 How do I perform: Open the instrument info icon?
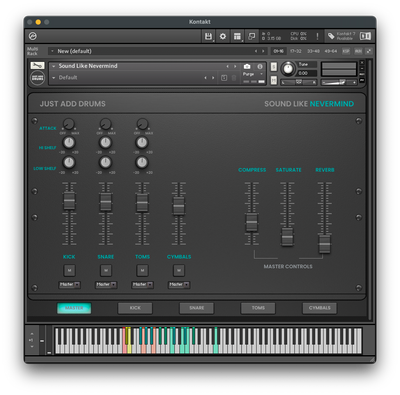point(260,66)
